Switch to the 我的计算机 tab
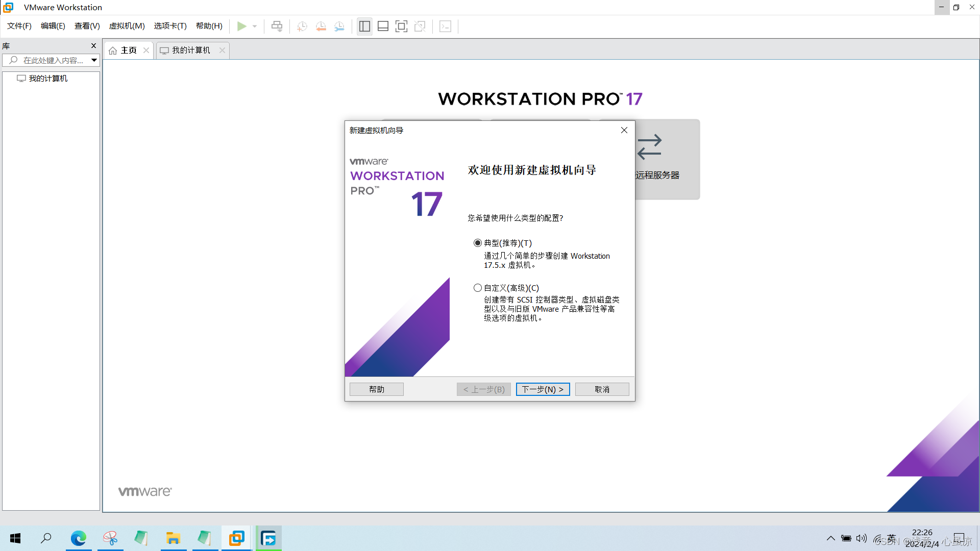This screenshot has height=551, width=980. click(x=190, y=50)
